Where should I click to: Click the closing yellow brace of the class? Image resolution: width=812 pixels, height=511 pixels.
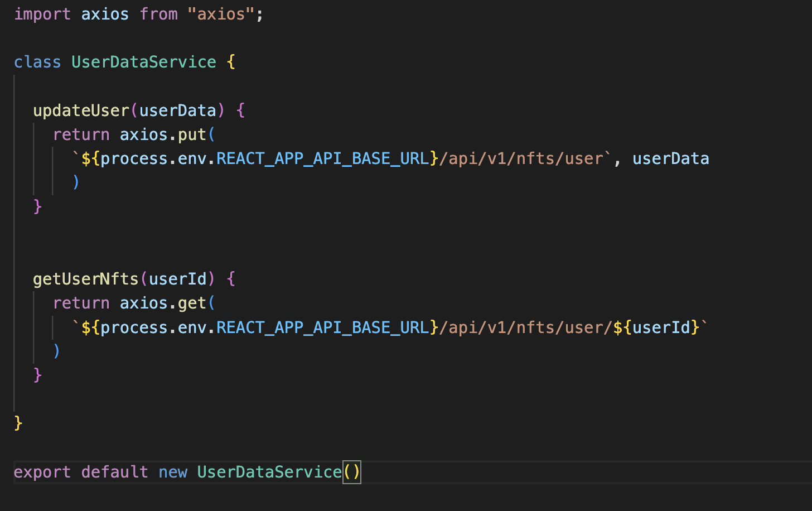click(x=18, y=423)
